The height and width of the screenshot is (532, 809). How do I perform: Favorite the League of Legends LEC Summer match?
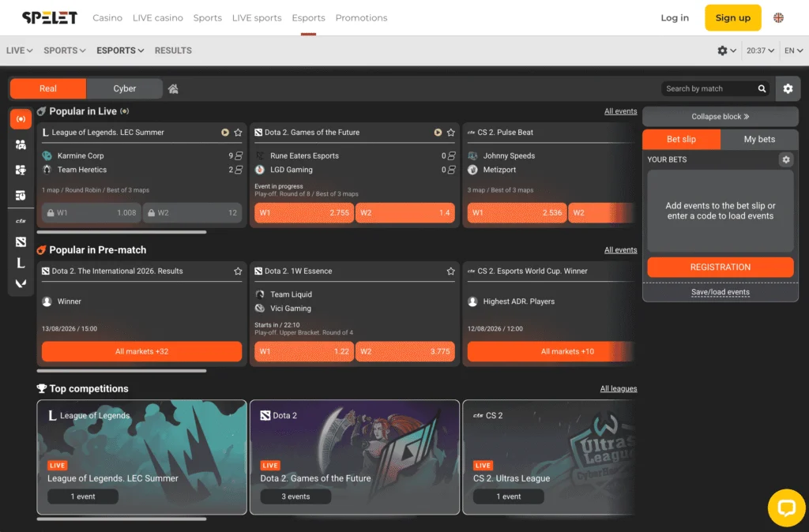[238, 133]
